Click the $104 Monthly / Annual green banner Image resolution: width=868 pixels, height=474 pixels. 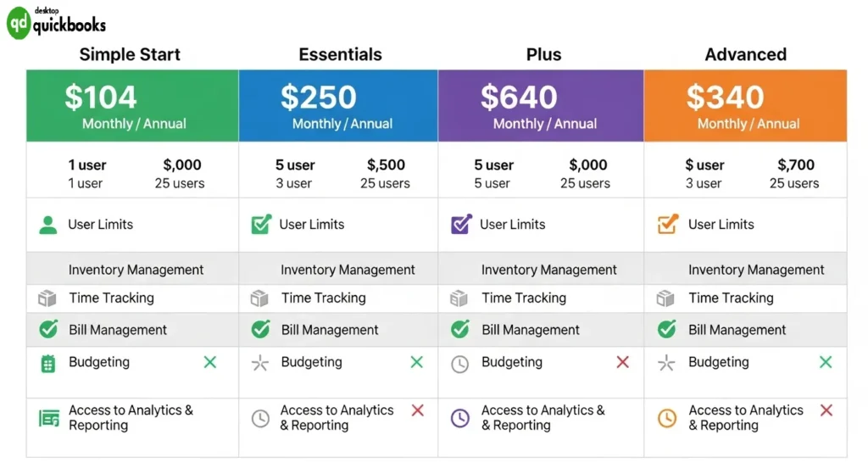coord(132,106)
